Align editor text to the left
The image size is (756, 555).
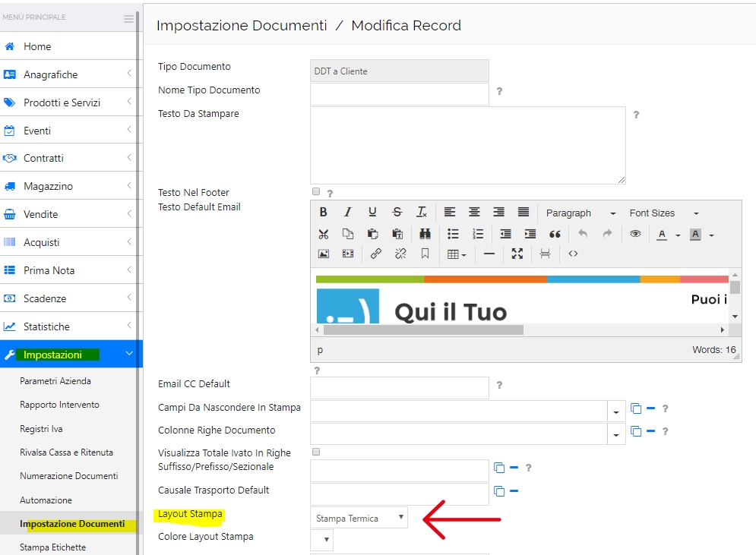click(x=449, y=212)
